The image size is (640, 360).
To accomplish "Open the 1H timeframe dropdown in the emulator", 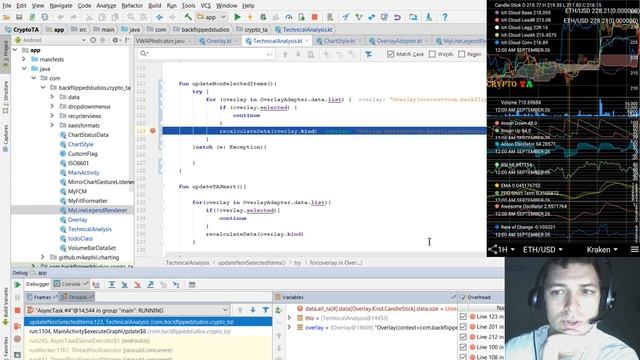I will click(507, 249).
